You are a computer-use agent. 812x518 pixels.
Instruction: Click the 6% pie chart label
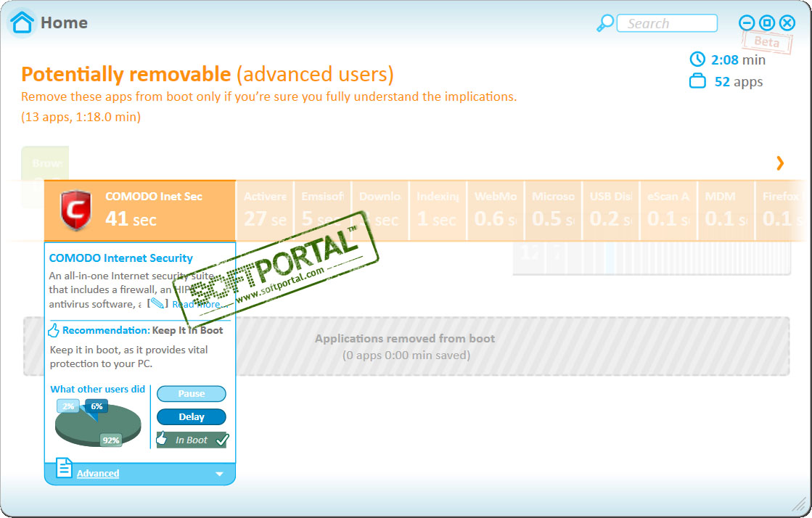(x=97, y=406)
